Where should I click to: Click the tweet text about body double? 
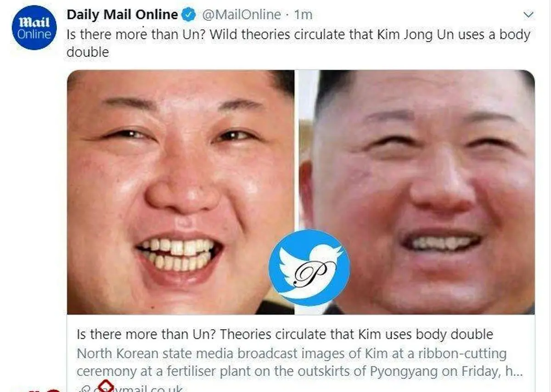pyautogui.click(x=298, y=43)
